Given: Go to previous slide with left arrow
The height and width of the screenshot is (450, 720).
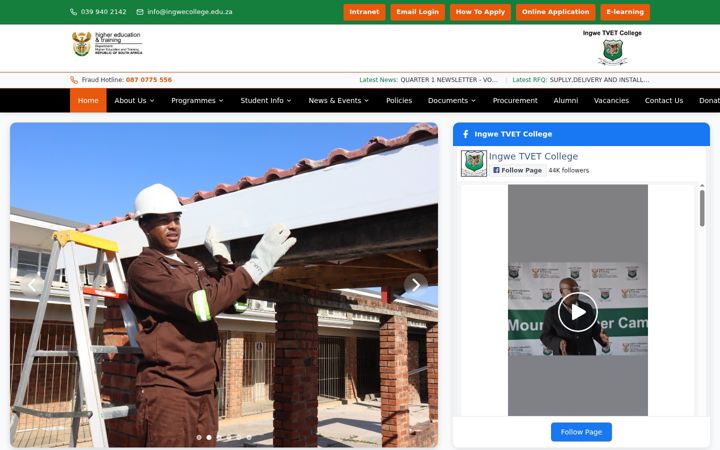Looking at the screenshot, I should [32, 285].
